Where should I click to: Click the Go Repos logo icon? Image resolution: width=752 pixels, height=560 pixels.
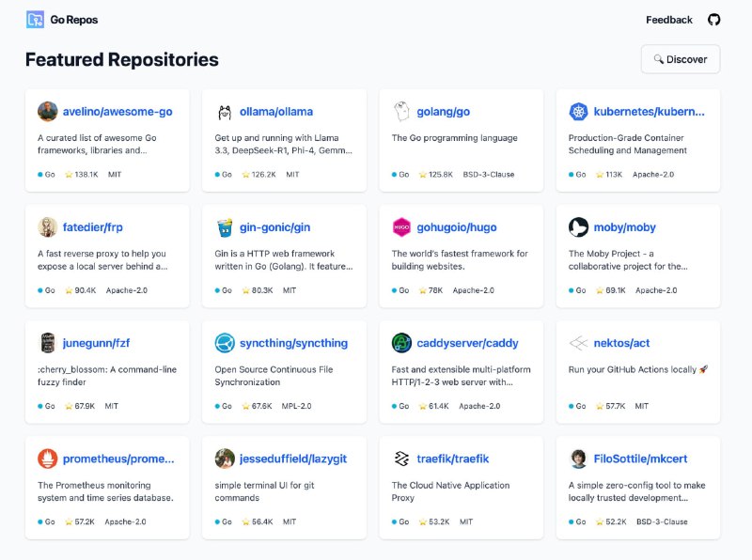(35, 20)
